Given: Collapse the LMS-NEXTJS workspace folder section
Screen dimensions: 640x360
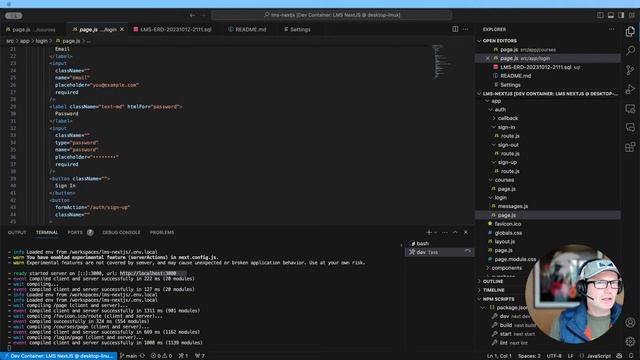Looking at the screenshot, I should tap(547, 93).
